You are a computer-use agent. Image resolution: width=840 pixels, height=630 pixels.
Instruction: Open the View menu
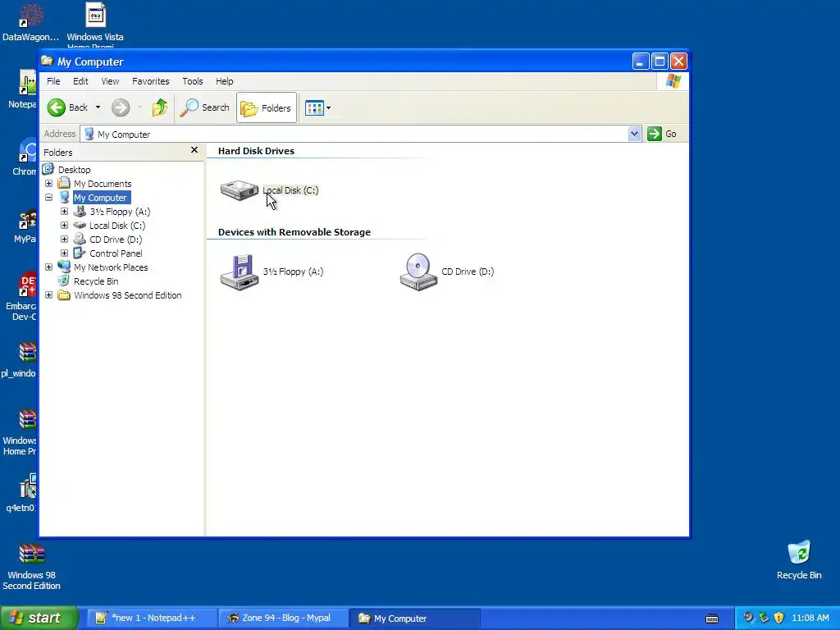tap(111, 81)
